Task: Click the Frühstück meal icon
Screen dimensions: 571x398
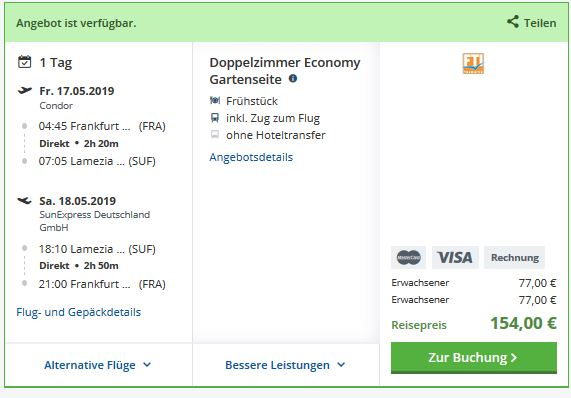Action: (x=215, y=100)
